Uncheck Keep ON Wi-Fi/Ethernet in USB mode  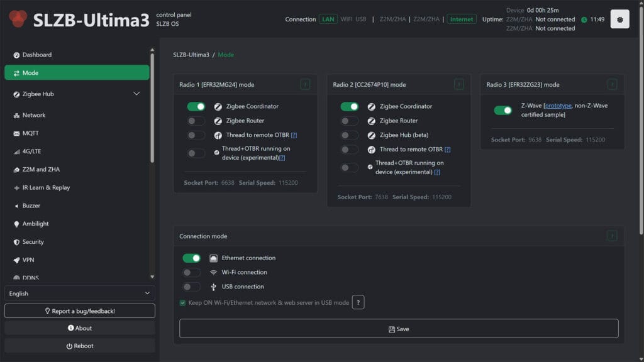coord(184,302)
